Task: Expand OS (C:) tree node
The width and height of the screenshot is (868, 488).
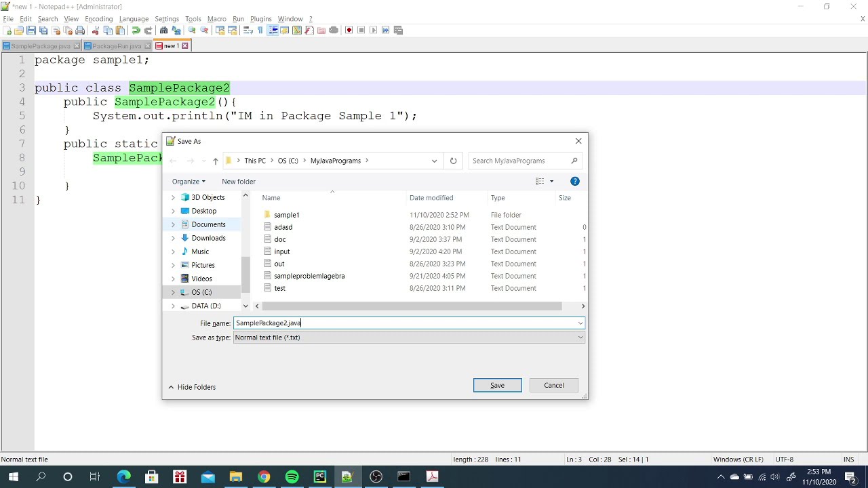Action: point(173,292)
